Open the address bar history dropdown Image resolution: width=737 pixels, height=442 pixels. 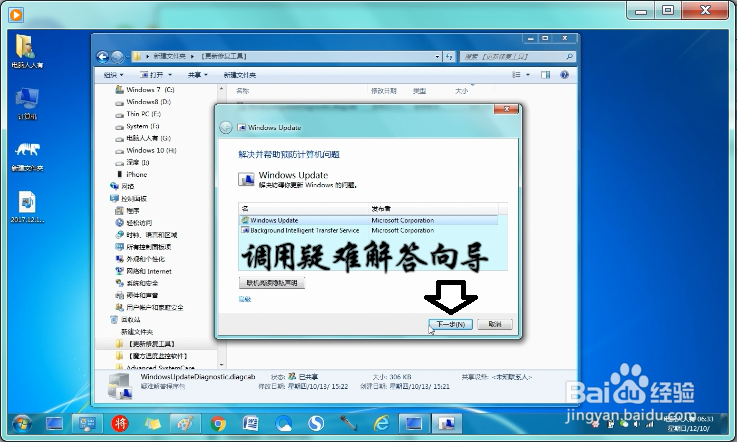[437, 56]
